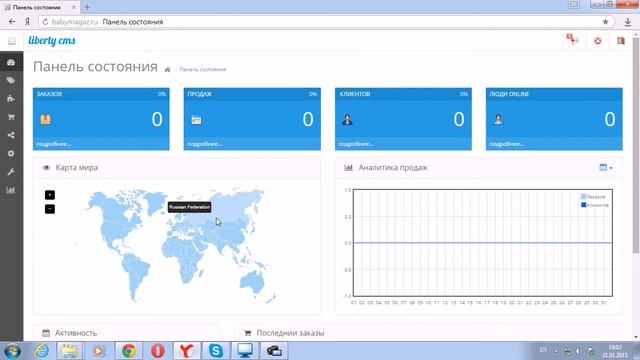Image resolution: width=640 pixels, height=360 pixels.
Task: Open Opera from the taskbar
Action: (158, 351)
